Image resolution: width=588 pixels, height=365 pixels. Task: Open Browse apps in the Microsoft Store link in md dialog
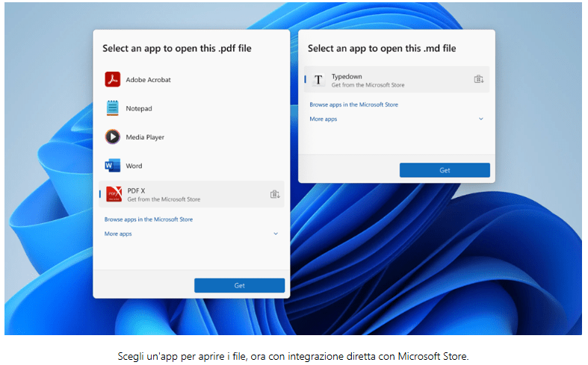tap(353, 104)
